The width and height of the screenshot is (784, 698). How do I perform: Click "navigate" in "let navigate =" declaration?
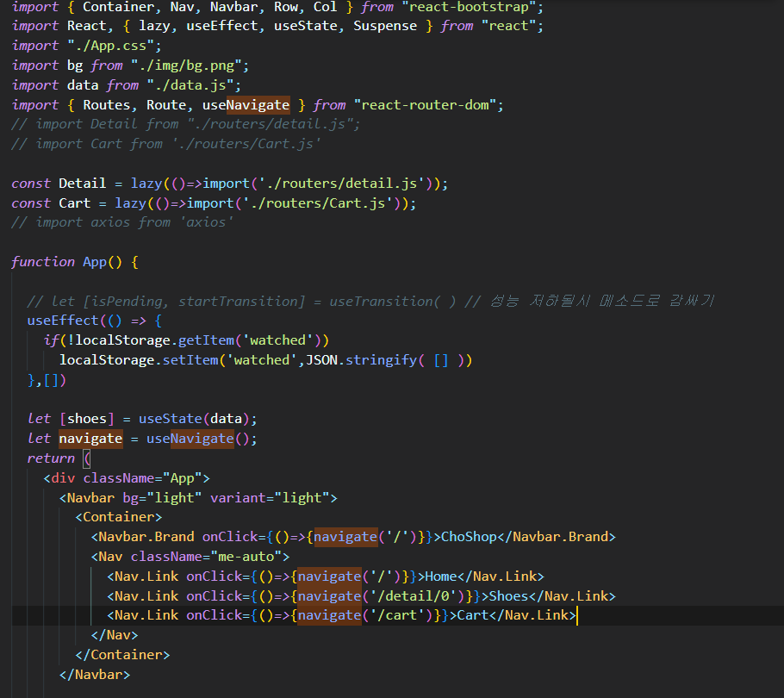pyautogui.click(x=90, y=439)
